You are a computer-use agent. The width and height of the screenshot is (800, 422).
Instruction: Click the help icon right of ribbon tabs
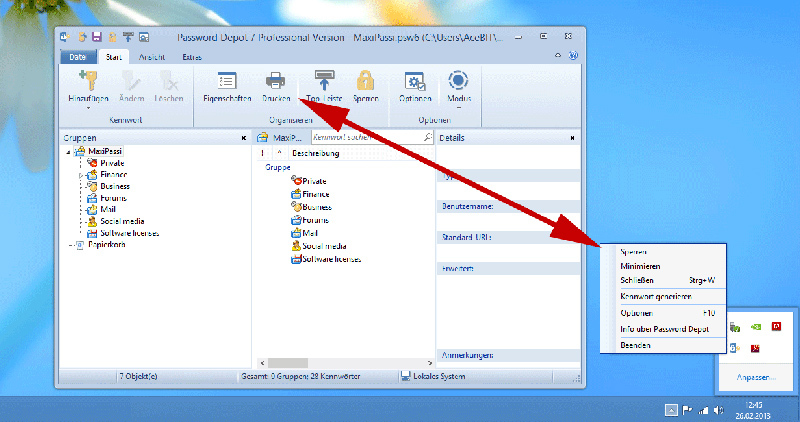click(573, 56)
